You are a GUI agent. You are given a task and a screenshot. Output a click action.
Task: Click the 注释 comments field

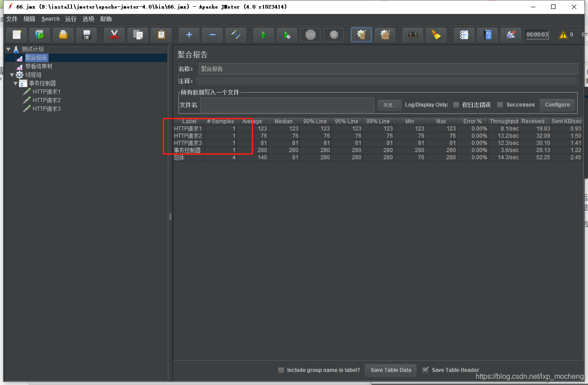point(387,81)
